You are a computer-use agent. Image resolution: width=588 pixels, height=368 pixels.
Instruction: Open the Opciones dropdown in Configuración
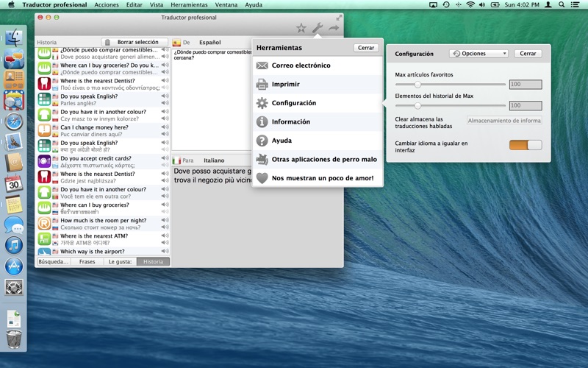coord(478,54)
